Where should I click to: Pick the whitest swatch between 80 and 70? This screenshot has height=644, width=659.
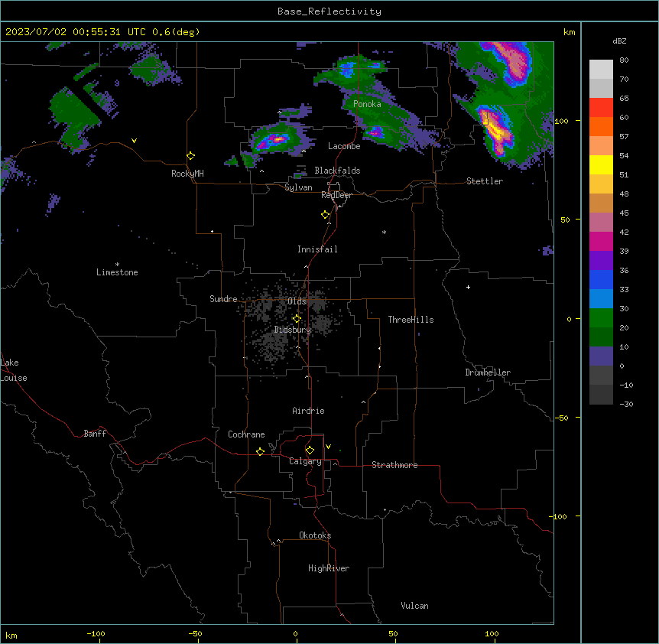coord(601,70)
